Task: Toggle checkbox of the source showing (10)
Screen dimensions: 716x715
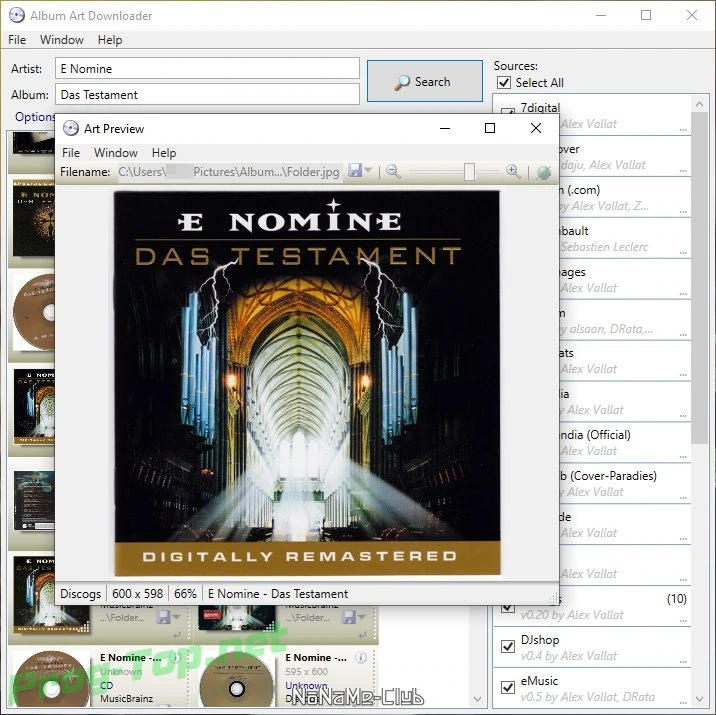Action: 508,607
